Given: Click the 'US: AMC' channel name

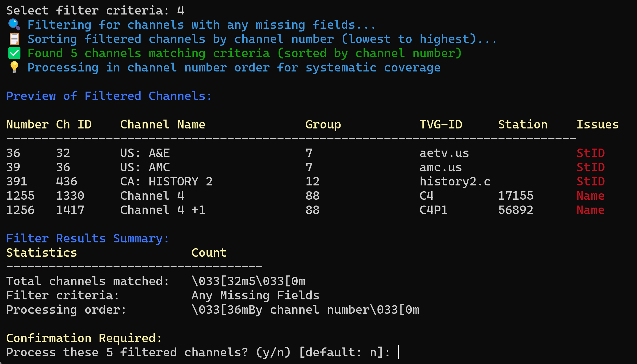Looking at the screenshot, I should (x=145, y=167).
